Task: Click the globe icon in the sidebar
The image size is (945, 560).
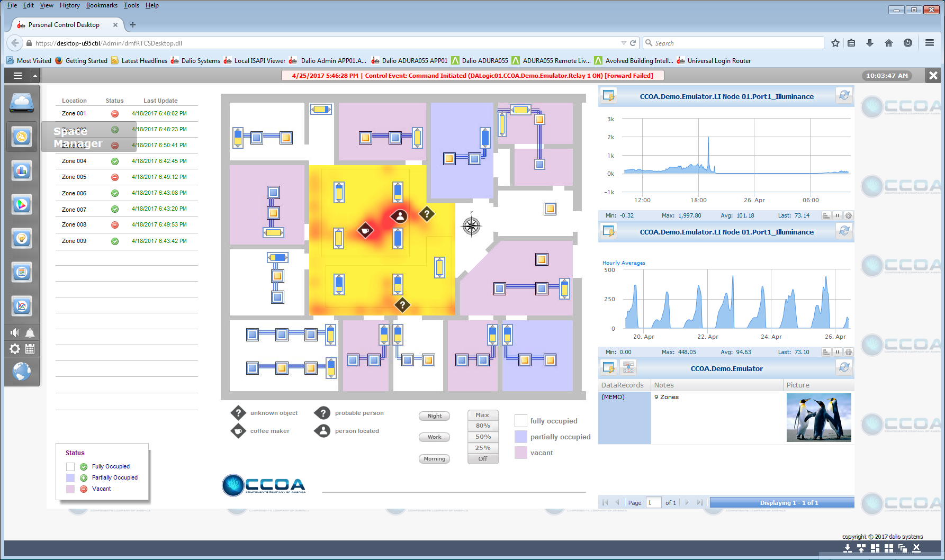Action: 22,371
